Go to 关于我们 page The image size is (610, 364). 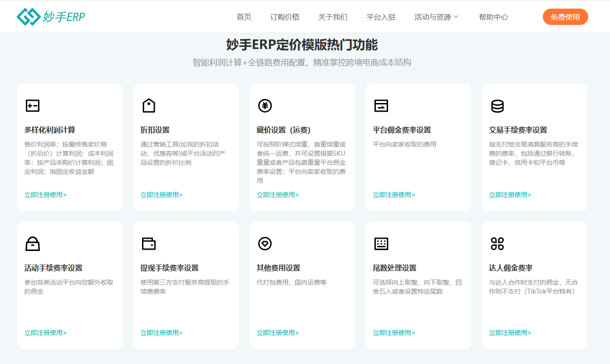coord(333,17)
